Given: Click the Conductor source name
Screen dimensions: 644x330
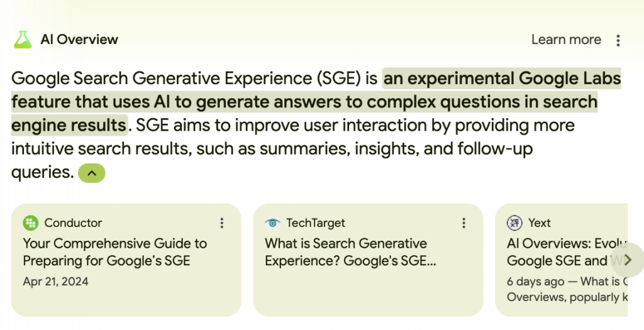Looking at the screenshot, I should 73,223.
